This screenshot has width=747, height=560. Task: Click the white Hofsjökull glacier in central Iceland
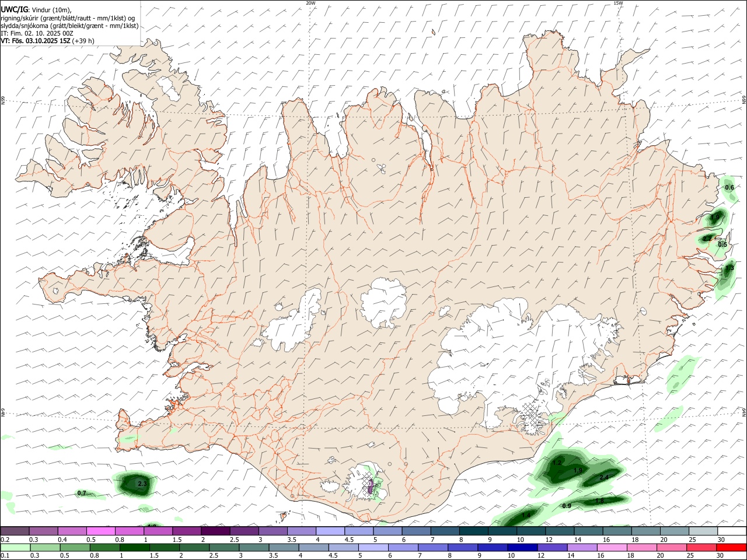(383, 302)
